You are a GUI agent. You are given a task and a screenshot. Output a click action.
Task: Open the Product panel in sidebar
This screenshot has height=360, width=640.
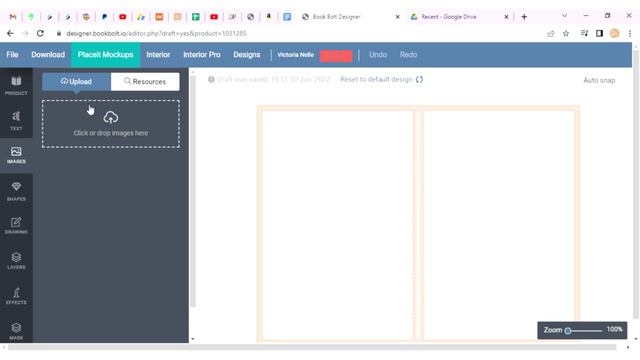(16, 86)
